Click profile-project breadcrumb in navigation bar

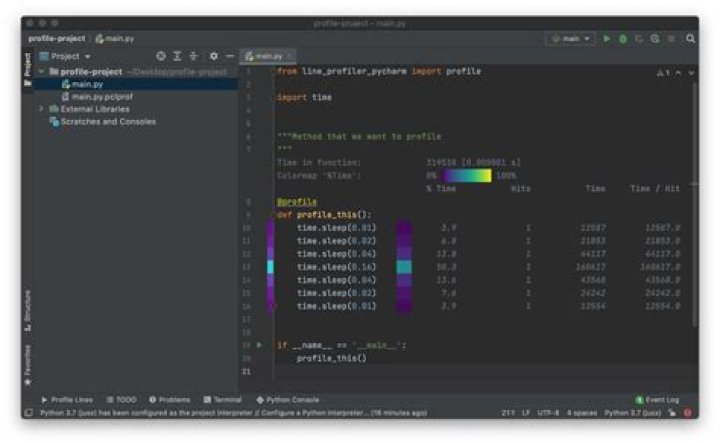57,39
